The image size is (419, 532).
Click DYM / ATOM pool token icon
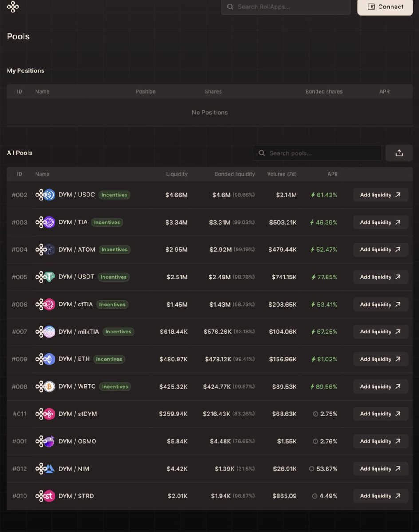45,250
